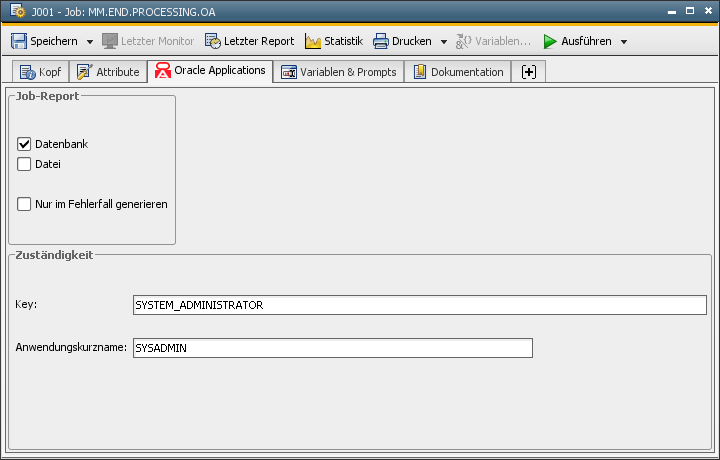Open Letzter Report icon

coord(213,41)
